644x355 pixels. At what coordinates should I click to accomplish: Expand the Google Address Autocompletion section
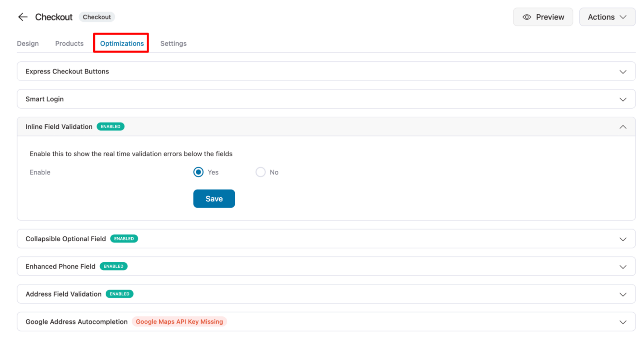pyautogui.click(x=623, y=321)
